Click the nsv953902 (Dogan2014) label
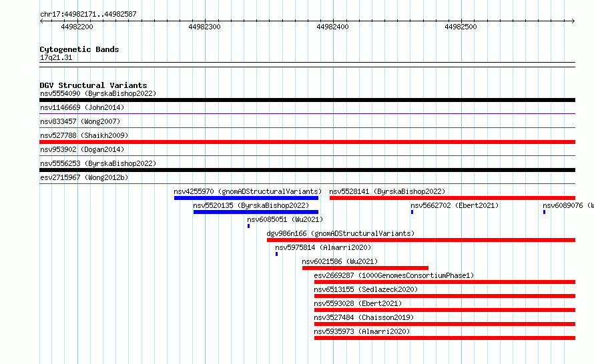The width and height of the screenshot is (594, 364). pyautogui.click(x=82, y=149)
